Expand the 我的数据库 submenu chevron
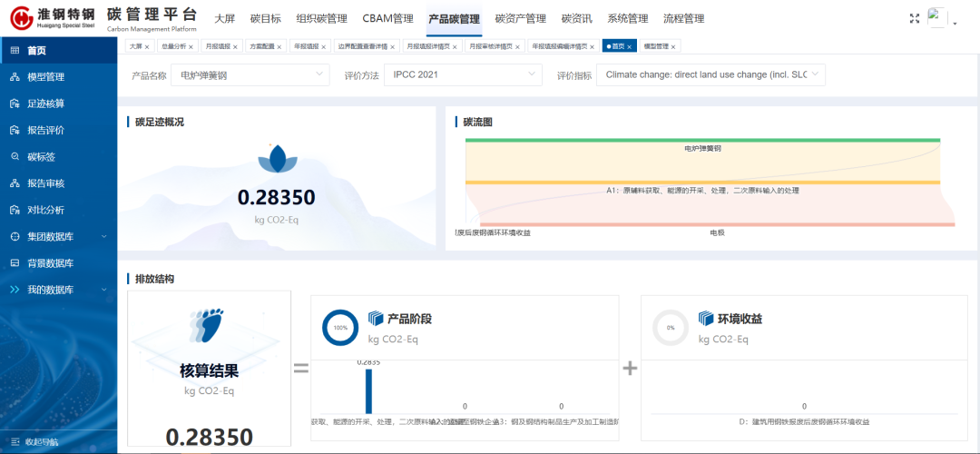The width and height of the screenshot is (980, 454). tap(103, 291)
